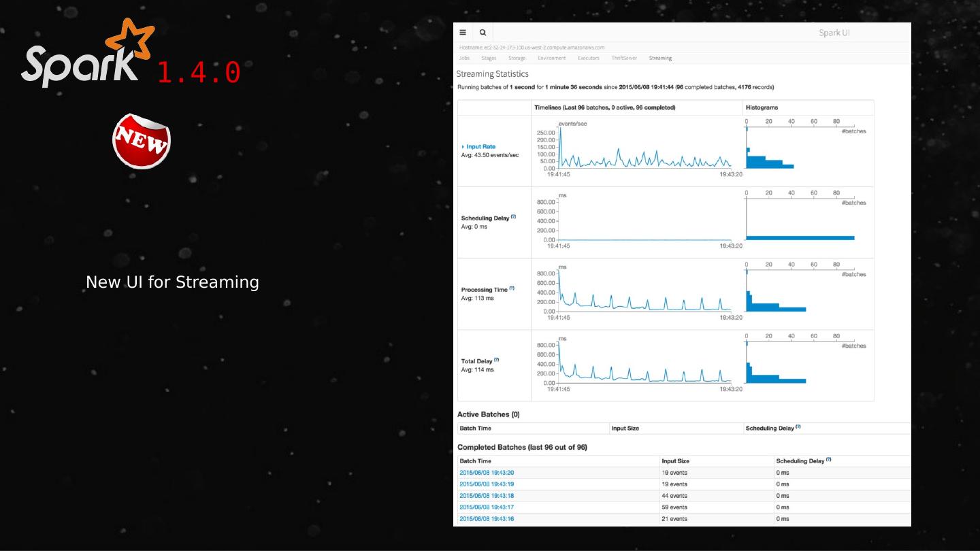Screen dimensions: 980x551
Task: Open the ThriftServer tab
Action: point(624,59)
